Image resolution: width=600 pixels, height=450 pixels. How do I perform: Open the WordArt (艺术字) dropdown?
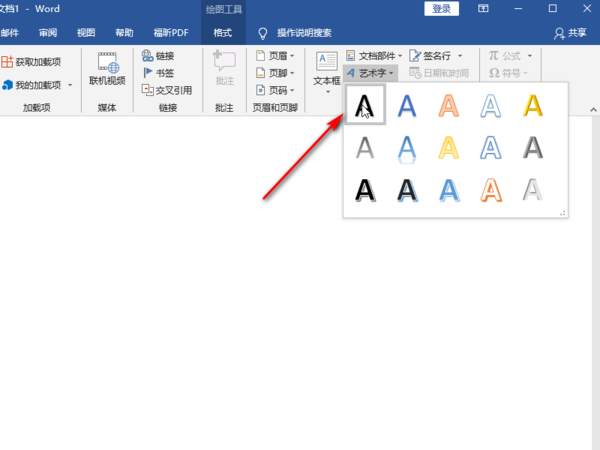click(x=370, y=73)
